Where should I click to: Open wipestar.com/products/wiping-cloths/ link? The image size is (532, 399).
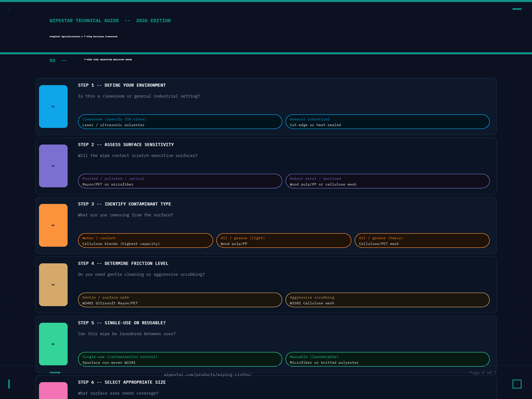point(207,374)
